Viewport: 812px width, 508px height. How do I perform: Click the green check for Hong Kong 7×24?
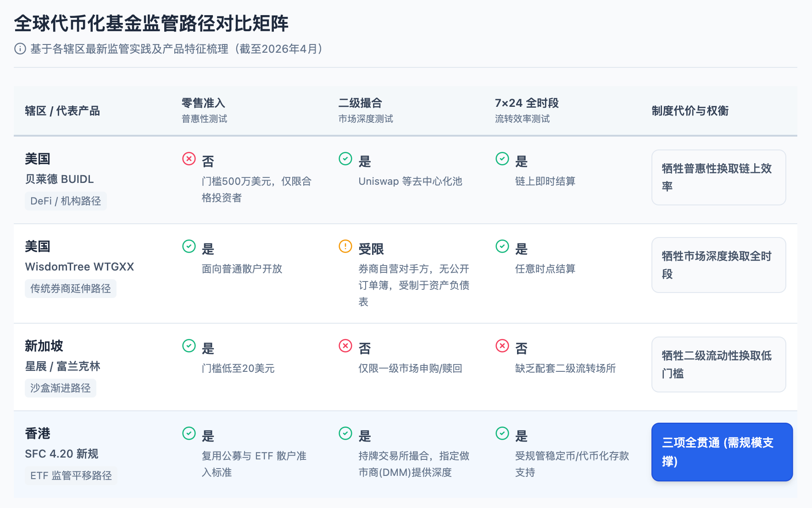[x=502, y=433]
